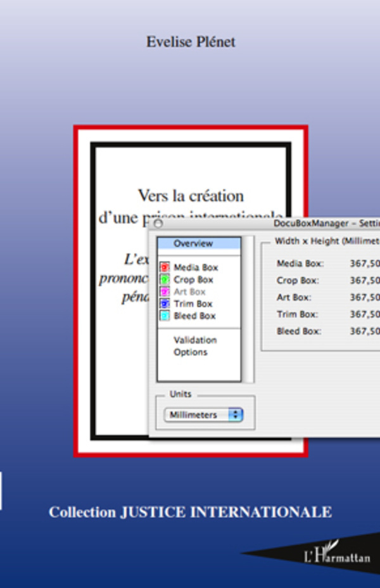The width and height of the screenshot is (380, 588).
Task: Open the Validation section
Action: click(x=195, y=340)
